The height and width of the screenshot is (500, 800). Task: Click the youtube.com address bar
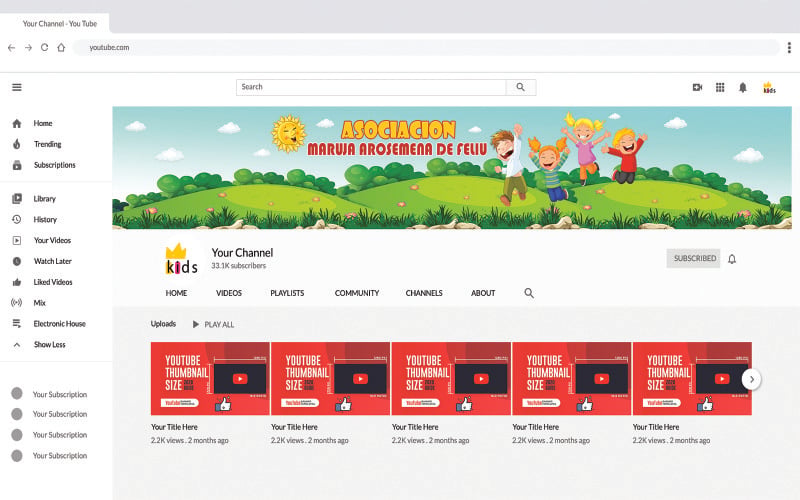[427, 47]
